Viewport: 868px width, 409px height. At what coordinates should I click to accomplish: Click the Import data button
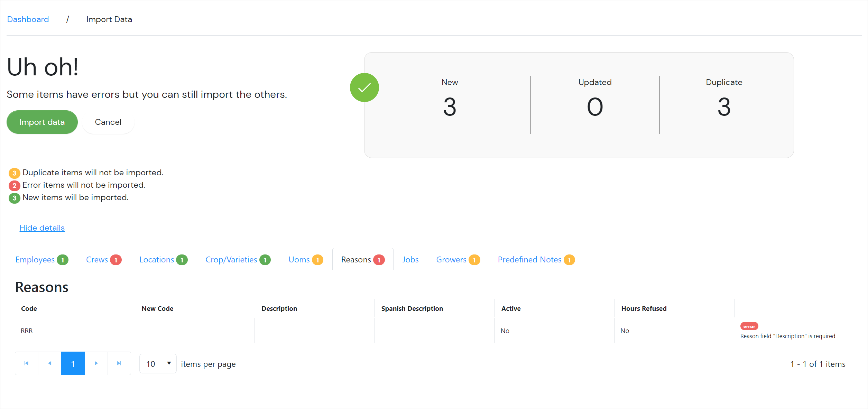point(42,122)
